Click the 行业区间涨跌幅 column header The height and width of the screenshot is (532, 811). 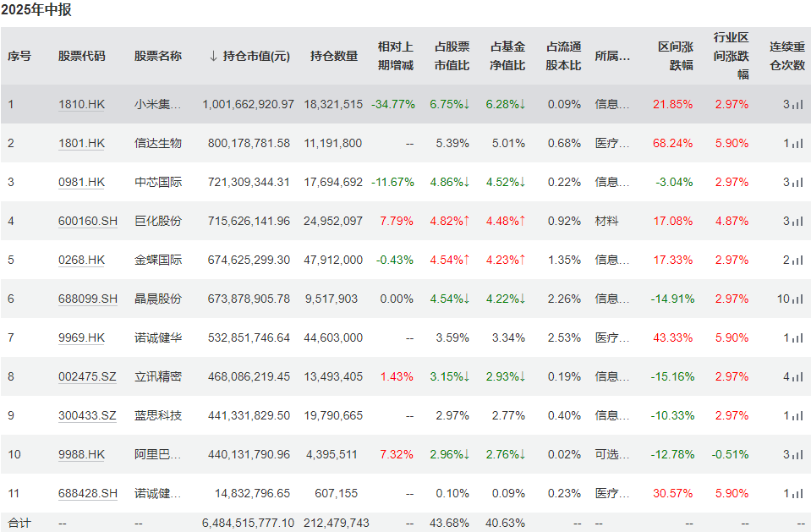tap(732, 56)
